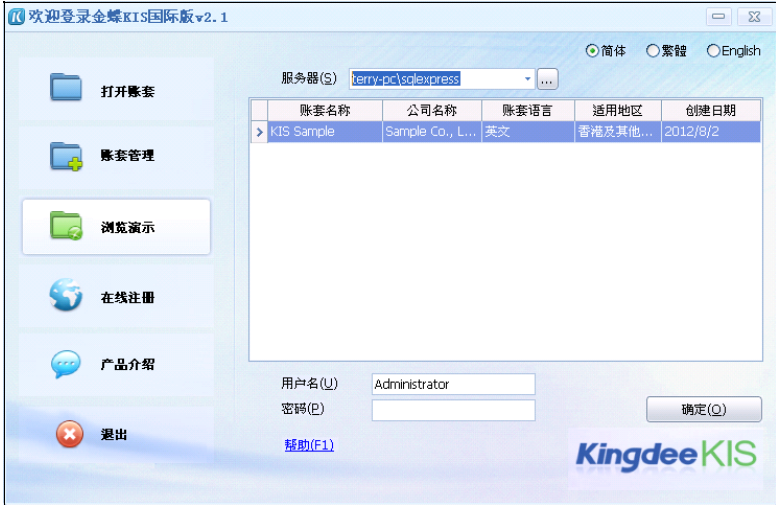Click the speech bubble icon for 产品介绍

[x=66, y=365]
